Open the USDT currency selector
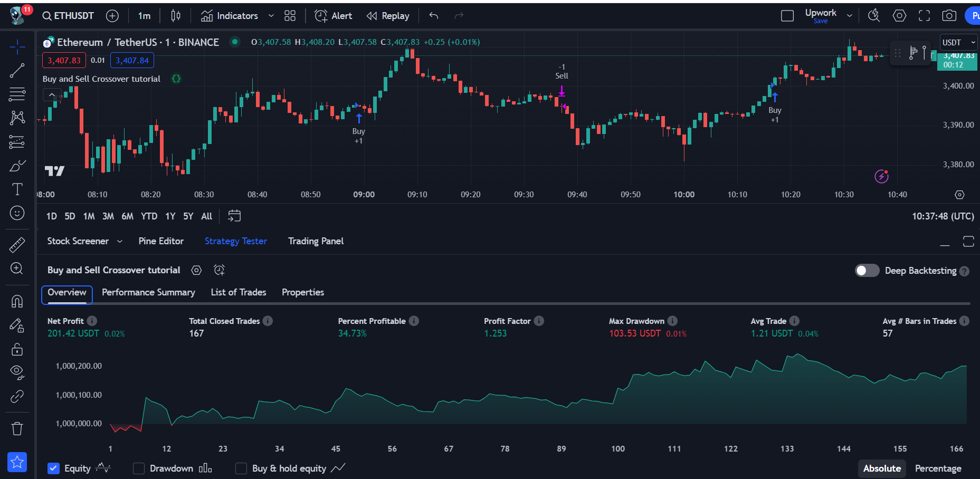Viewport: 980px width, 479px height. [x=958, y=42]
